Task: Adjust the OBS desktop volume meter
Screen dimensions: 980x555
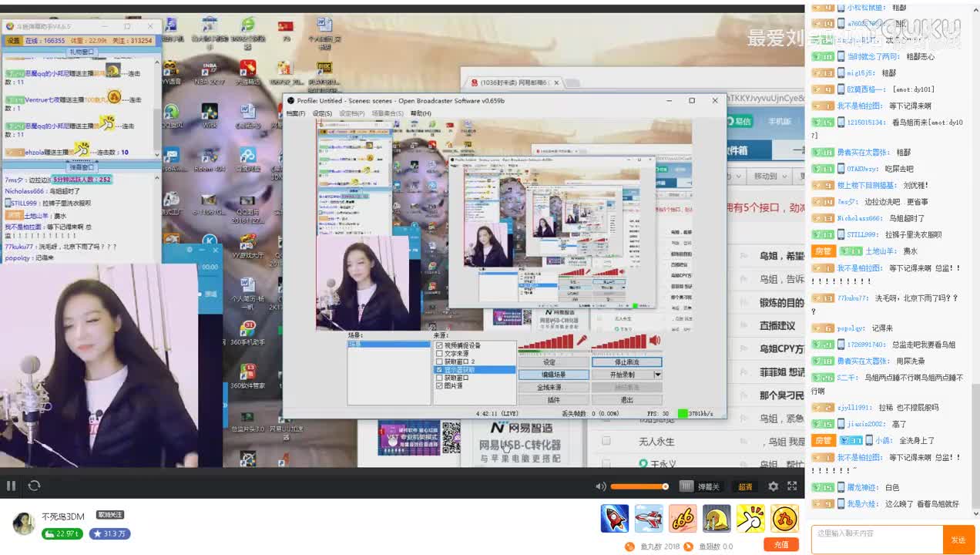Action: (619, 341)
